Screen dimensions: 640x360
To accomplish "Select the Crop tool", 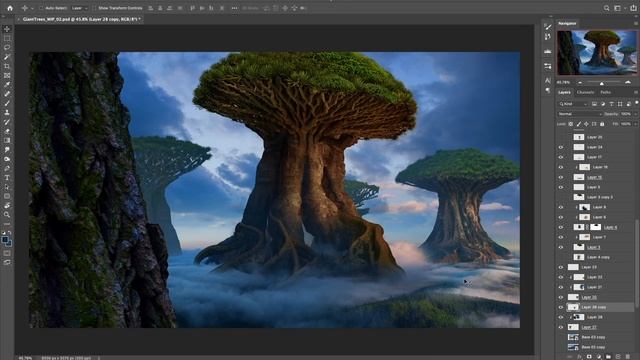I will pos(7,66).
